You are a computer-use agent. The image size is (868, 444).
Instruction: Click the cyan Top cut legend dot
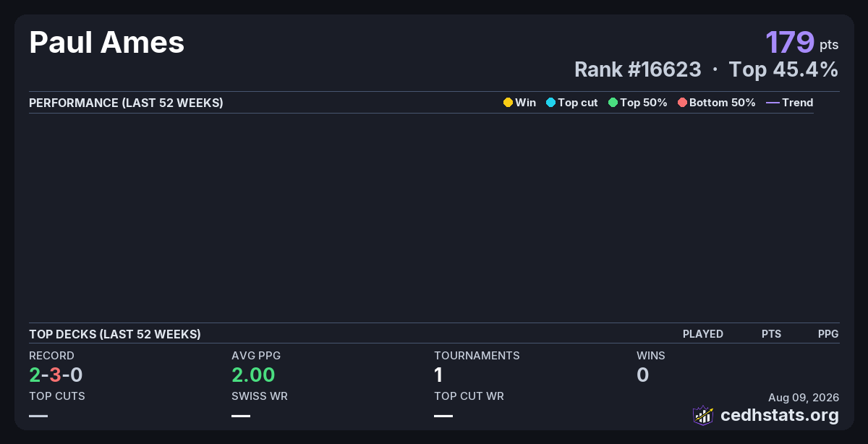pyautogui.click(x=550, y=103)
